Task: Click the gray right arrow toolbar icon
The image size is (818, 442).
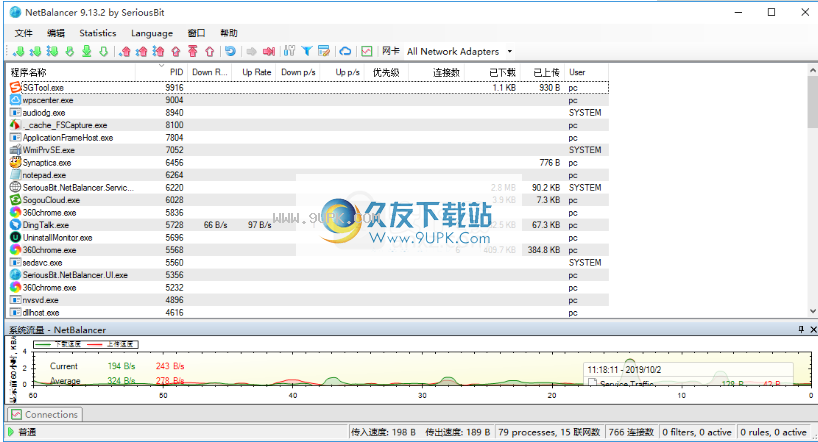Action: pos(251,51)
